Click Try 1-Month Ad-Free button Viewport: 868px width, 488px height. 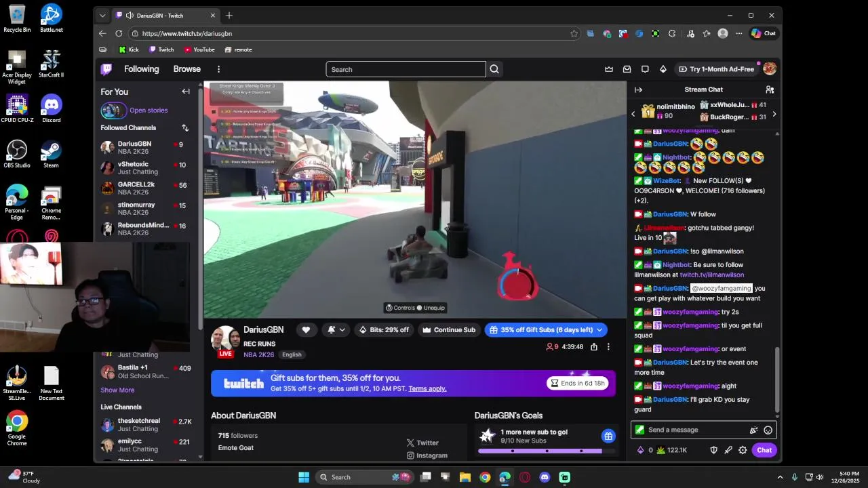coord(715,69)
